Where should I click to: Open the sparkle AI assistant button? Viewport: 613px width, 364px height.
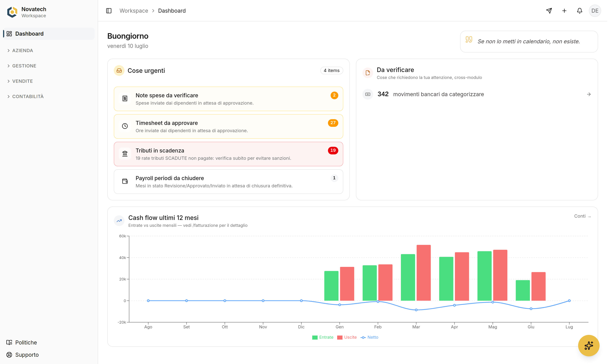pos(589,346)
